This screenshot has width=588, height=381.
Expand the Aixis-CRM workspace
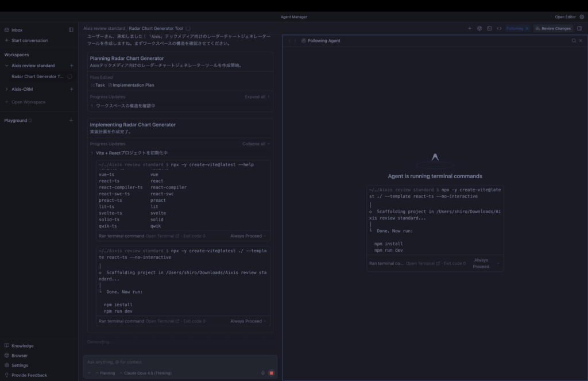pos(6,89)
